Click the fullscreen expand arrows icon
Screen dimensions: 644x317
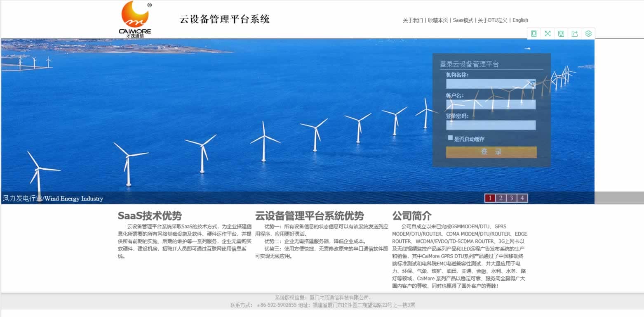548,34
